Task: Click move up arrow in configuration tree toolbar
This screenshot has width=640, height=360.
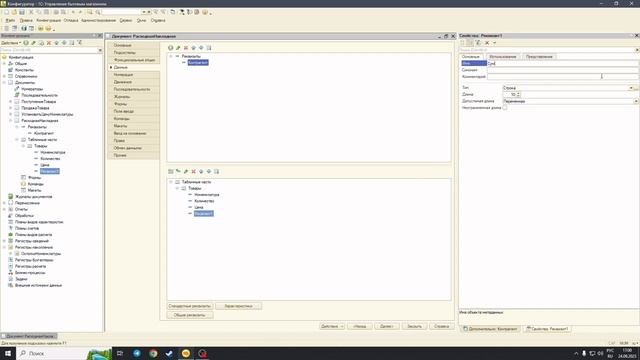Action: pyautogui.click(x=57, y=42)
